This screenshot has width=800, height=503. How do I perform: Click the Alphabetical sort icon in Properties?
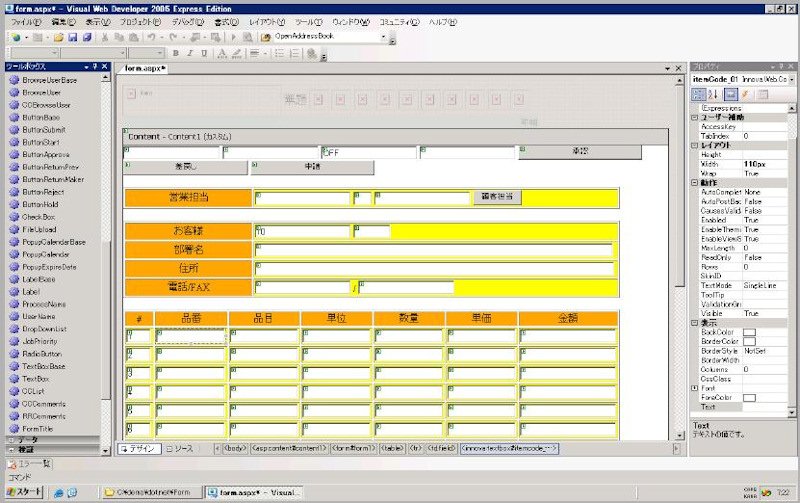point(713,94)
